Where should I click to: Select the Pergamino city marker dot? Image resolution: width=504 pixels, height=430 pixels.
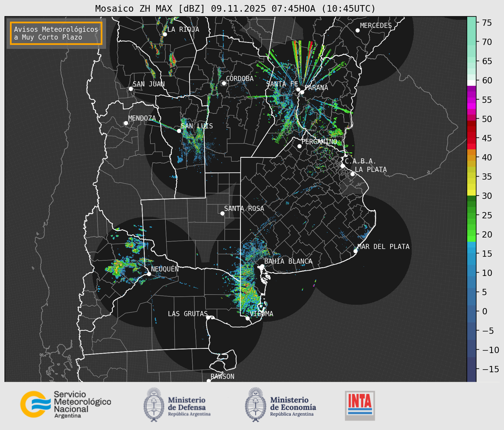click(x=299, y=146)
